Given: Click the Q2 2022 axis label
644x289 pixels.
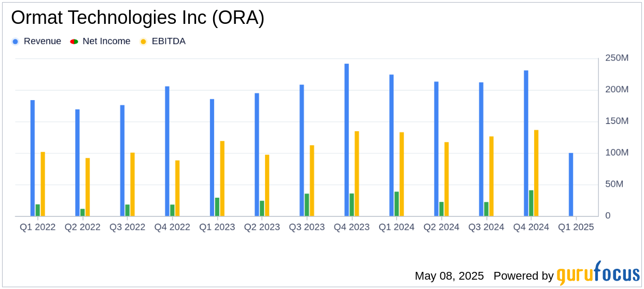Looking at the screenshot, I should tap(82, 227).
